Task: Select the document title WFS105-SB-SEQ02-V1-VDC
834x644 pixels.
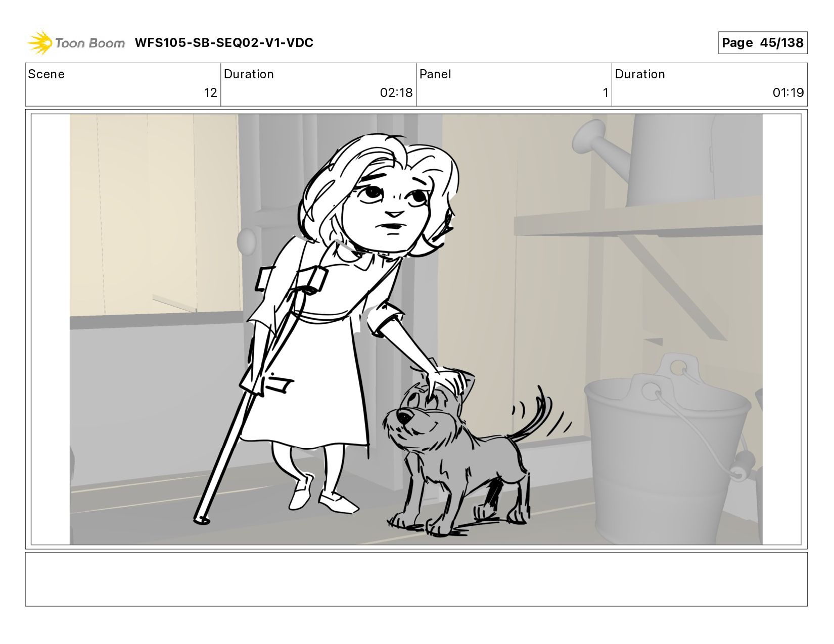Action: point(224,43)
